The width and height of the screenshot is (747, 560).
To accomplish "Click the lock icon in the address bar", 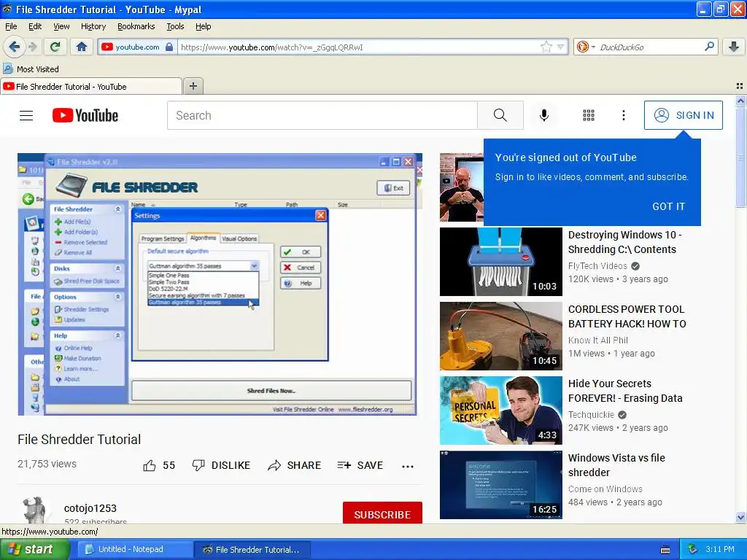I will click(169, 47).
